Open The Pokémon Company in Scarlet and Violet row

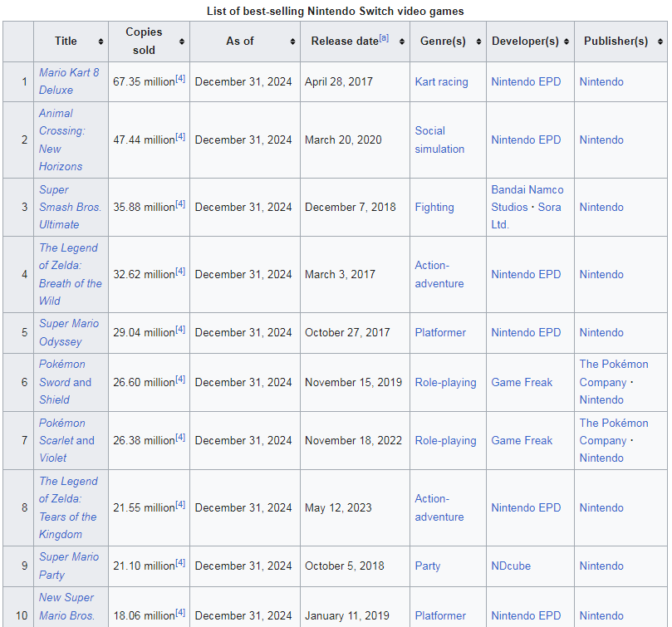pyautogui.click(x=614, y=432)
